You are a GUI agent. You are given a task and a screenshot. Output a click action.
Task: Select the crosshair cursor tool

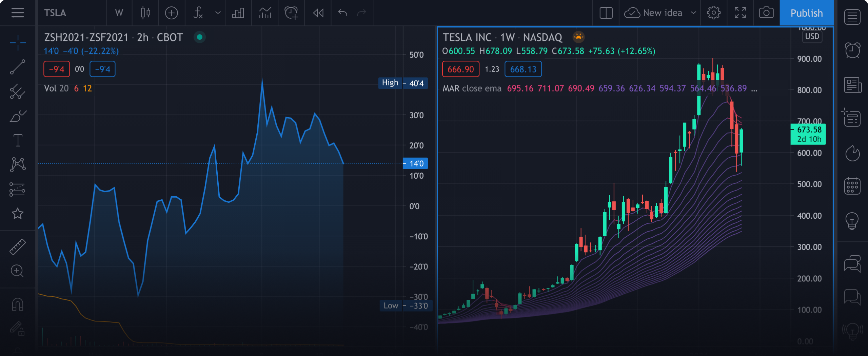(x=18, y=43)
